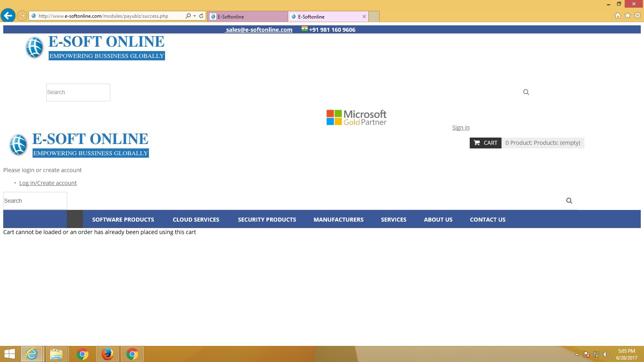Image resolution: width=644 pixels, height=362 pixels.
Task: Switch to the first E-Softonline tab
Action: click(248, 16)
